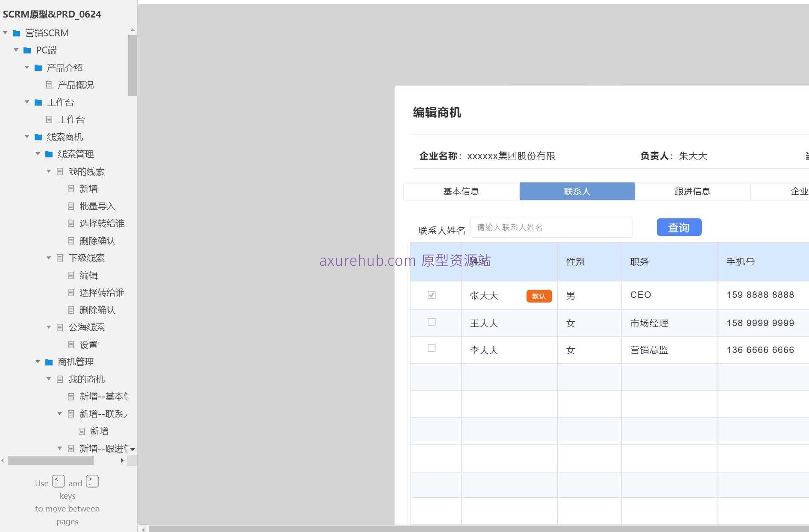809x532 pixels.
Task: Click the 查询 search button
Action: point(679,227)
